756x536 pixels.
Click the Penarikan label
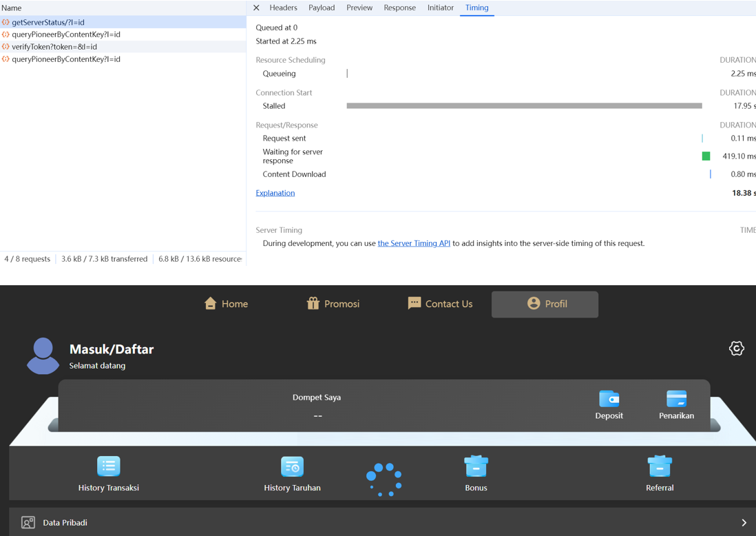[676, 416]
